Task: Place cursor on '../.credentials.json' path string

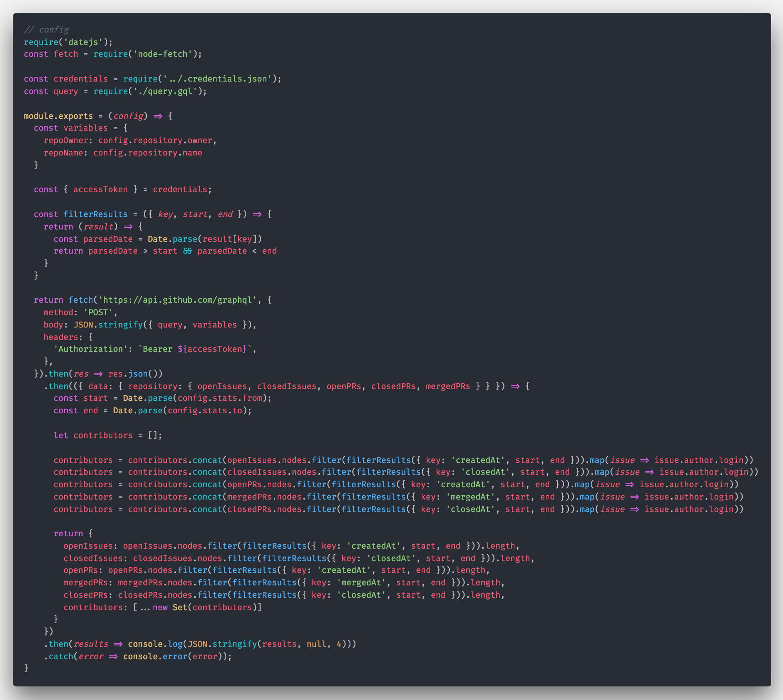Action: [218, 79]
